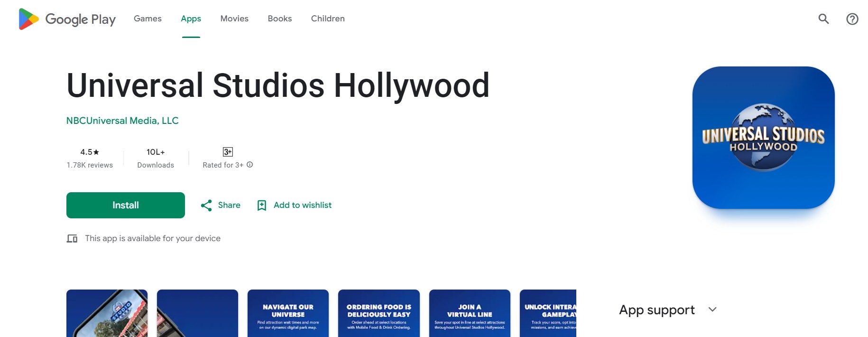Viewport: 868px width, 337px height.
Task: Open the Ordering Food screenshot
Action: point(379,313)
